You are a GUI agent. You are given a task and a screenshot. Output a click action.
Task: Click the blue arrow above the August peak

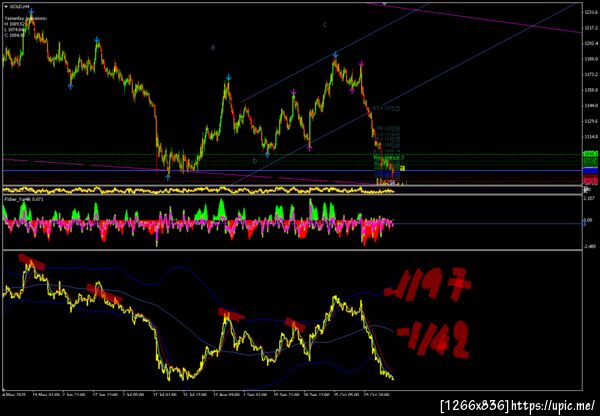tap(228, 78)
